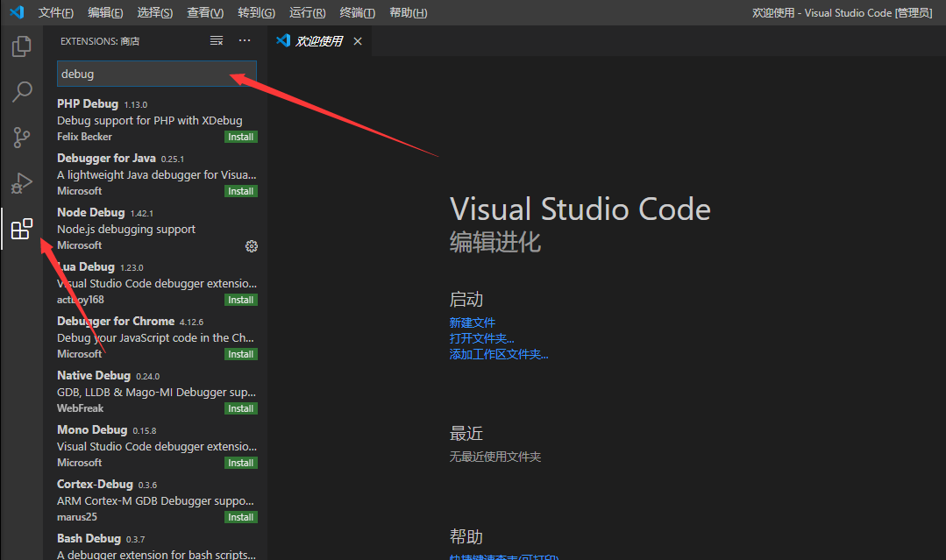Install the Cortex-Debug extension
Screen dimensions: 946x560
coord(241,516)
